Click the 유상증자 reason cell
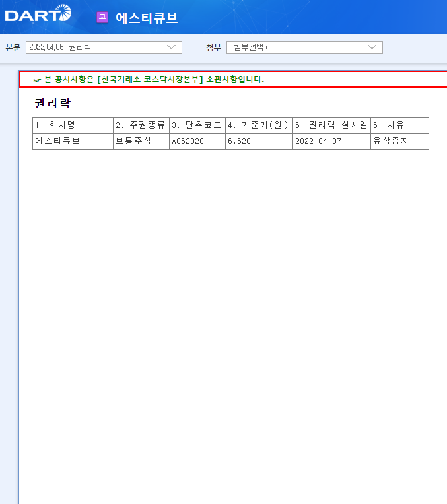 click(x=399, y=141)
